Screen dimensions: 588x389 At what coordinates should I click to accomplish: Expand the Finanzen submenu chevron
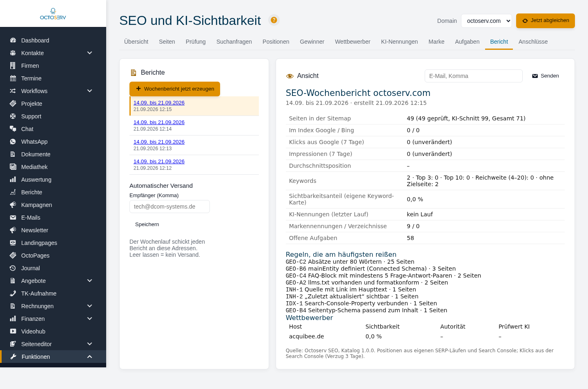90,319
